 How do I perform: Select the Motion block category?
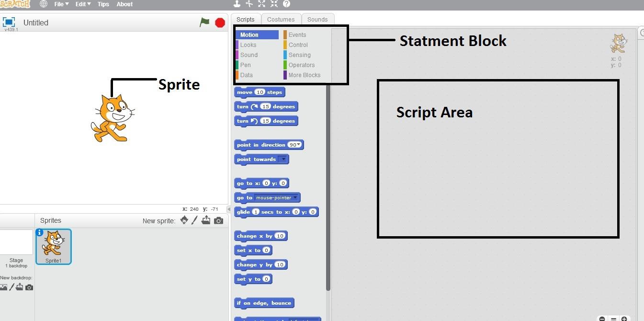coord(249,34)
